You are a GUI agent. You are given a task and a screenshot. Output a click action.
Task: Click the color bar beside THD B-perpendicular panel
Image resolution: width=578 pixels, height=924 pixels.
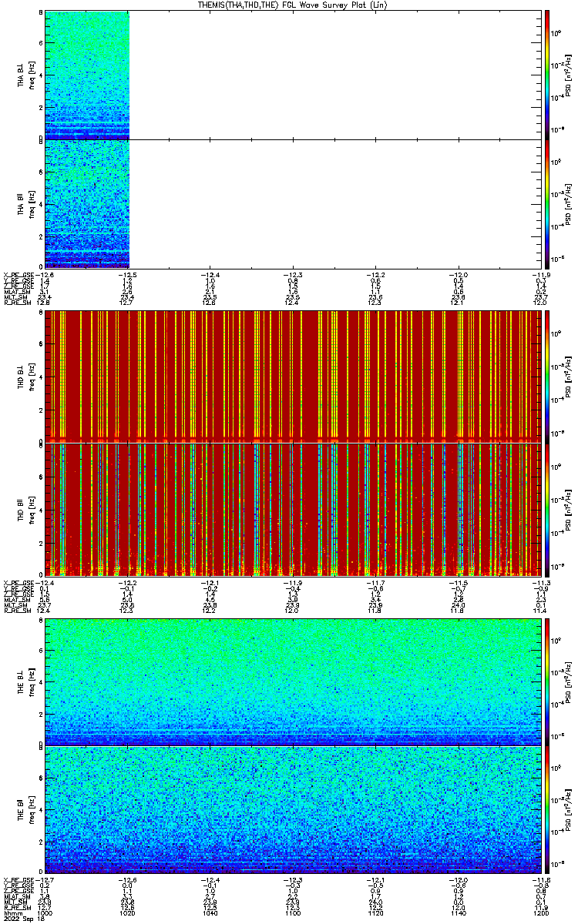pyautogui.click(x=546, y=375)
